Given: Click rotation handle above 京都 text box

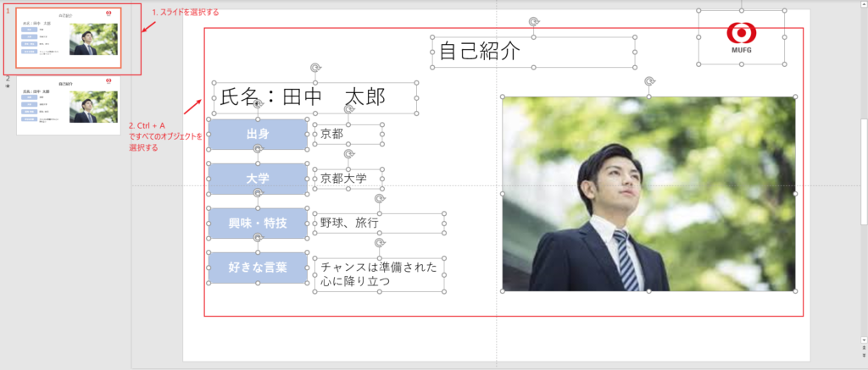Looking at the screenshot, I should click(x=348, y=110).
